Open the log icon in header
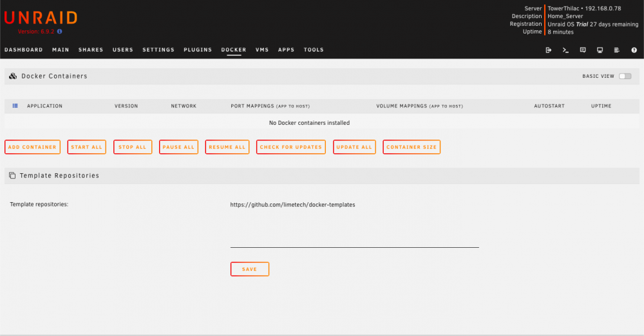The height and width of the screenshot is (336, 644). [x=616, y=50]
